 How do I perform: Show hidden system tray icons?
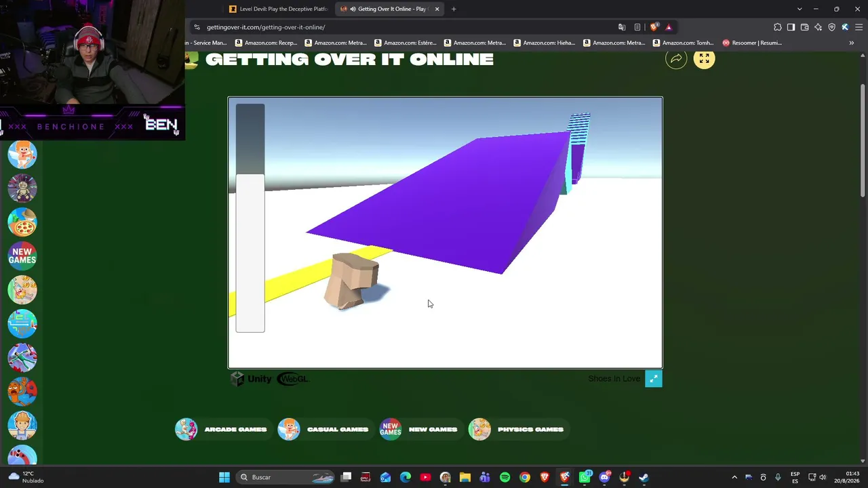[x=734, y=477]
